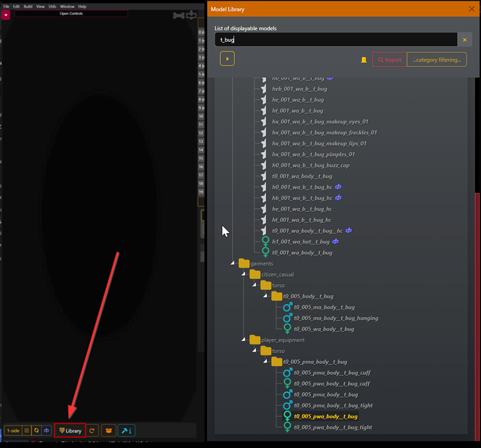Toggle the grid view icon in bottom toolbar
Viewport: 481px width, 448px height.
pyautogui.click(x=27, y=431)
